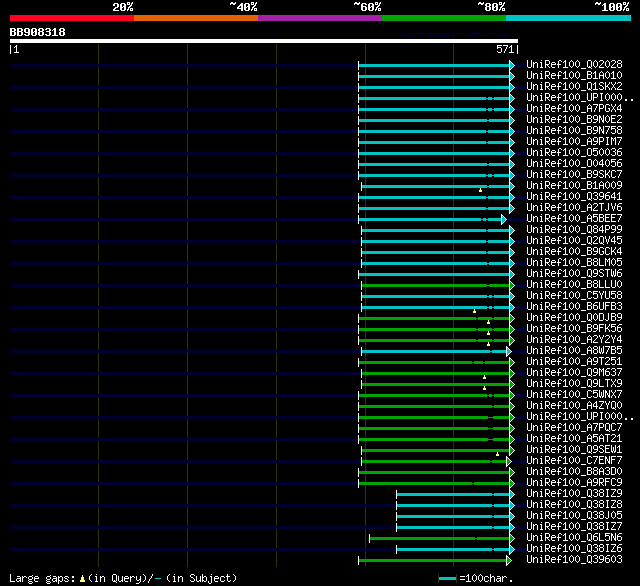640x586 pixels.
Task: Click the red 20% identity color swatch
Action: 72,18
